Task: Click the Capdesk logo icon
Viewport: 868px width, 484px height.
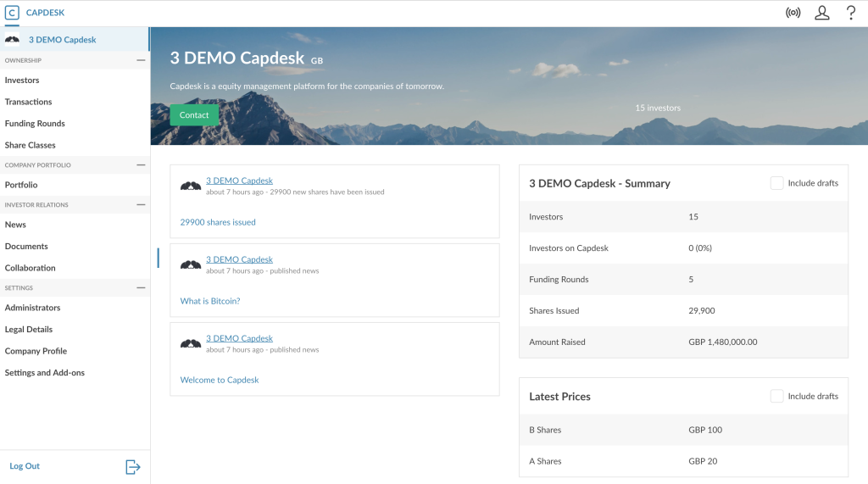Action: [x=12, y=12]
